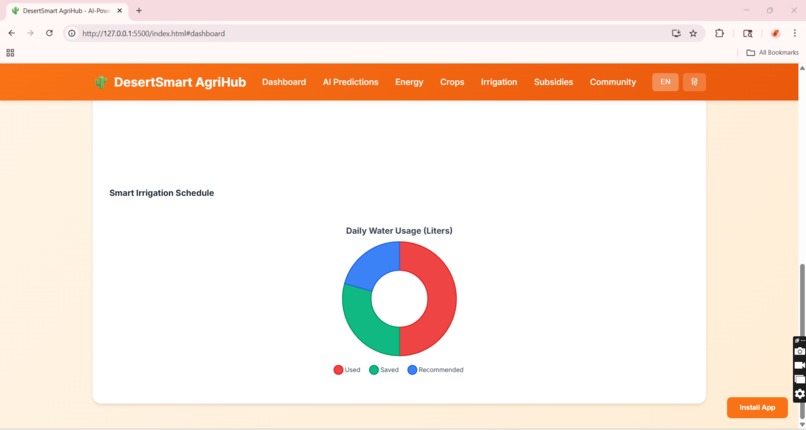Close the DesertSmart AgriHub browser tab
806x430 pixels.
[120, 10]
